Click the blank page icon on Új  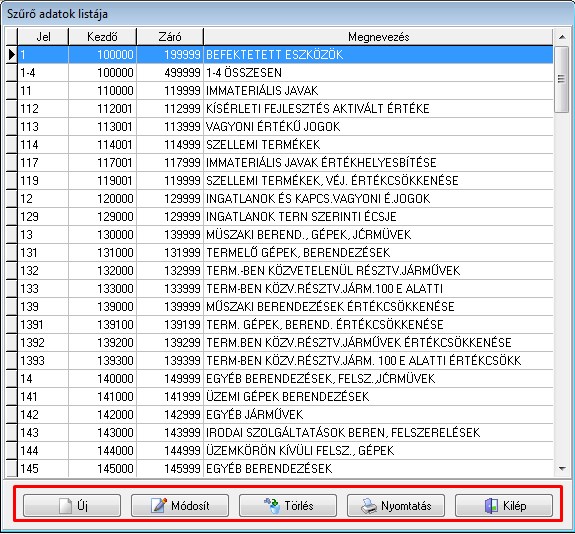point(65,506)
